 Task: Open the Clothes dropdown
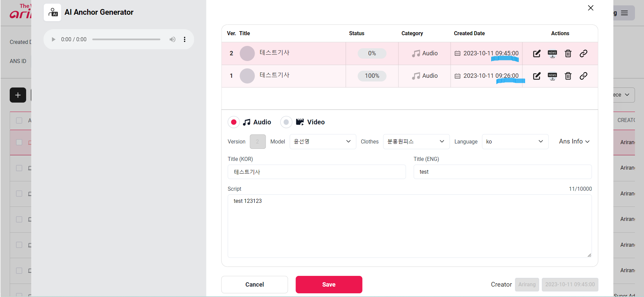pos(415,142)
